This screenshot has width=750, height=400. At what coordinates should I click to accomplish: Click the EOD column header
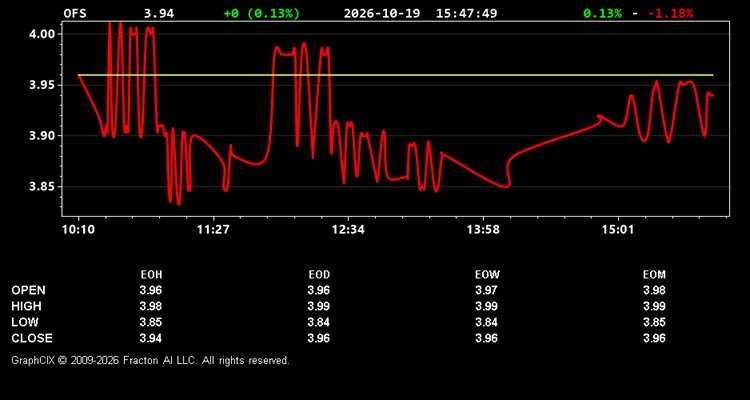pyautogui.click(x=319, y=275)
